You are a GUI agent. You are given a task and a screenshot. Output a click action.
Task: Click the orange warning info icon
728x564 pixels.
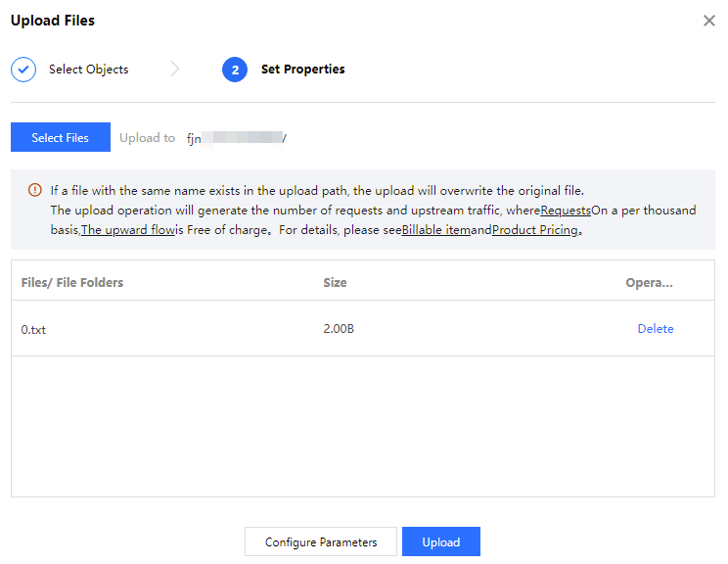[35, 191]
